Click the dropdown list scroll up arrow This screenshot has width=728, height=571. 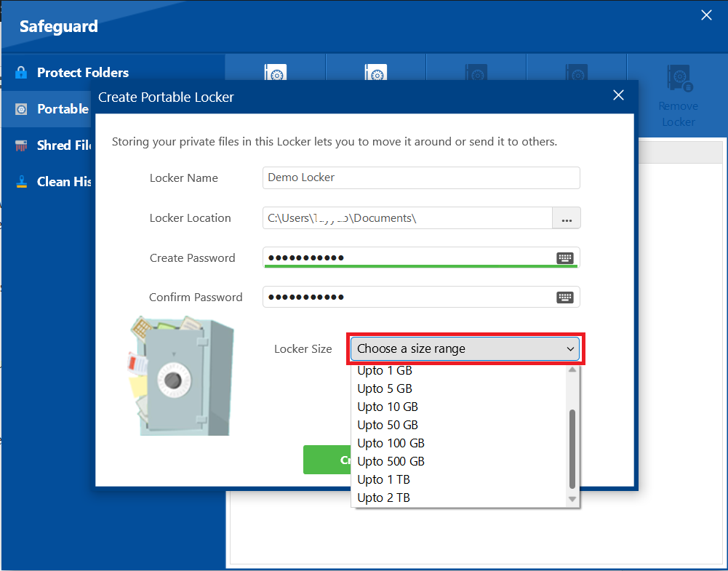pos(572,370)
